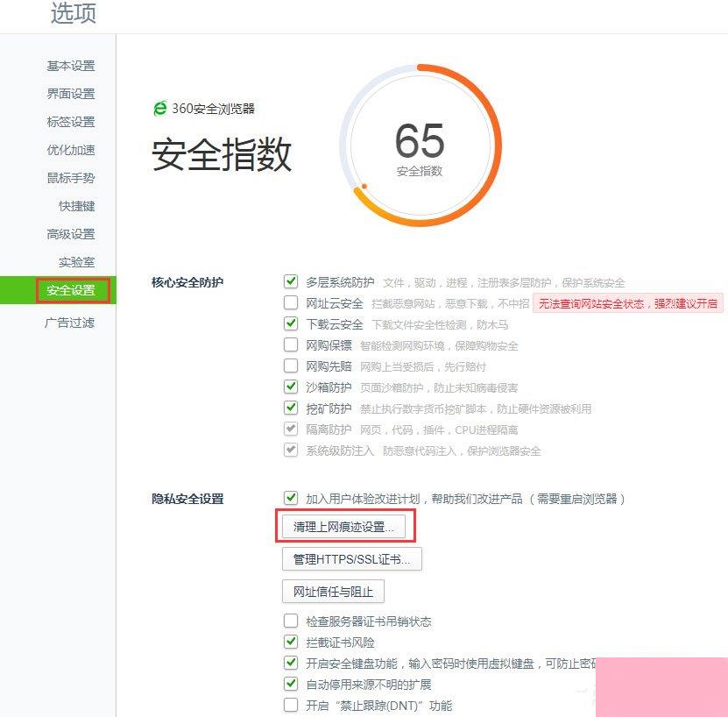Image resolution: width=728 pixels, height=717 pixels.
Task: Enable 禁止跟踪(DNT) checkbox
Action: pyautogui.click(x=291, y=705)
